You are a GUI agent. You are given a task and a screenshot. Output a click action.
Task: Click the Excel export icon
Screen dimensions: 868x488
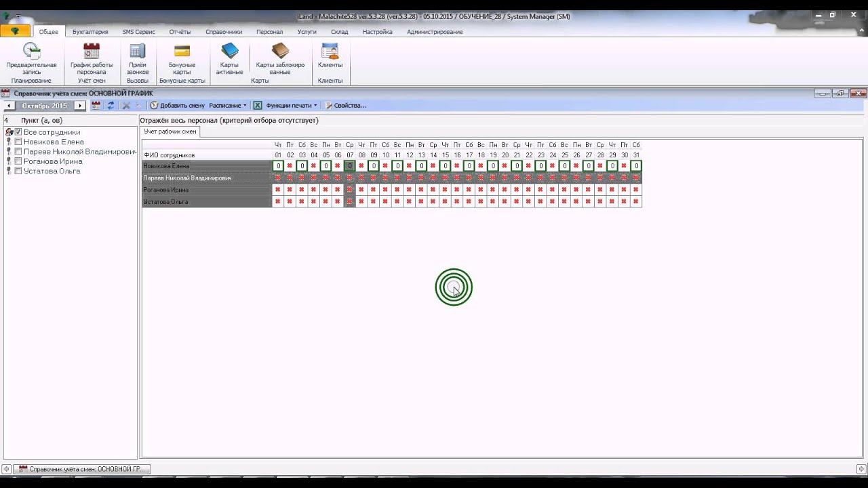click(258, 106)
